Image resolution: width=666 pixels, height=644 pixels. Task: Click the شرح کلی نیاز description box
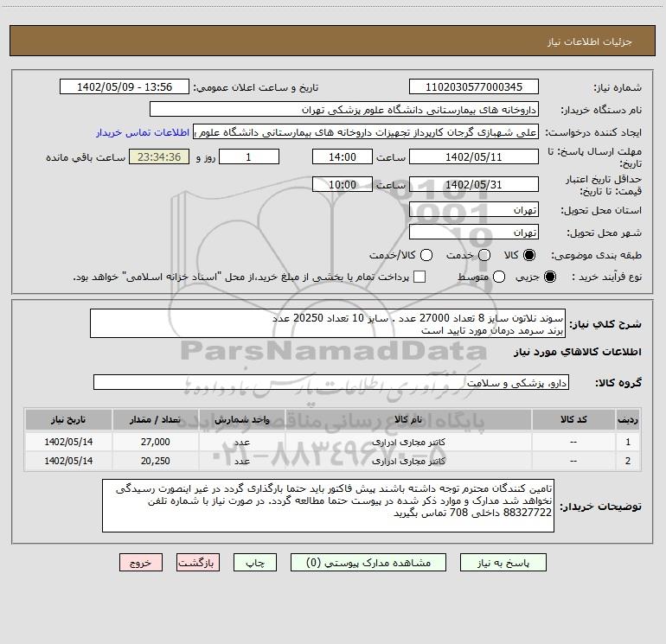tap(328, 324)
